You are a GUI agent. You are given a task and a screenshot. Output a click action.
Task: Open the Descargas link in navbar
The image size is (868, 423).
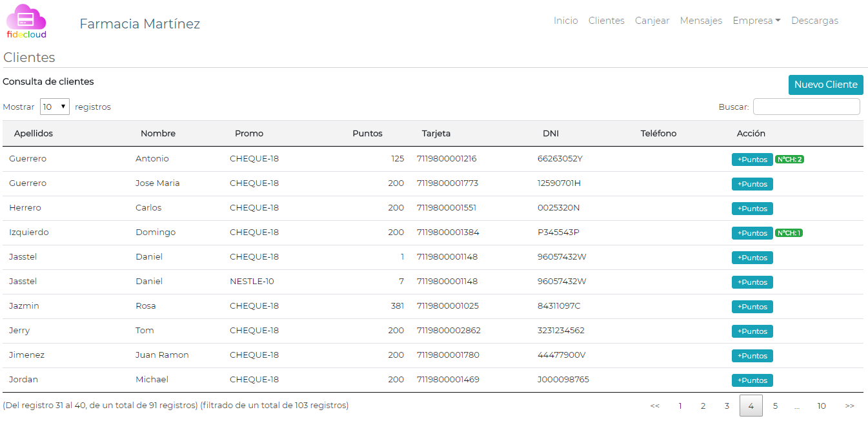coord(814,21)
